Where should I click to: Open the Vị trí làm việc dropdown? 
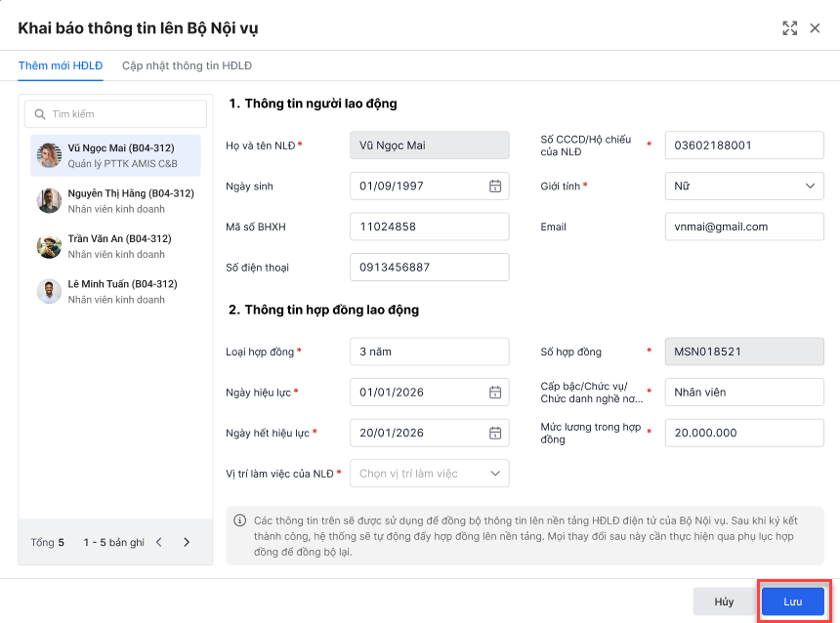pyautogui.click(x=495, y=474)
